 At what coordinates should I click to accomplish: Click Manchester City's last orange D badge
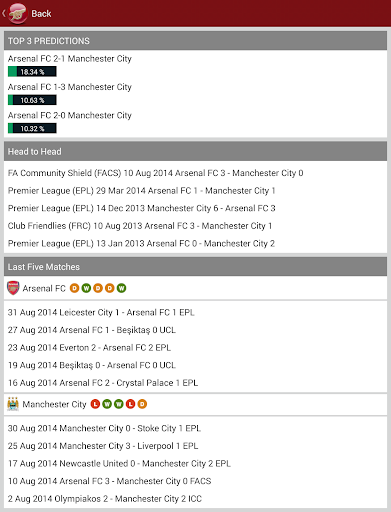pyautogui.click(x=142, y=404)
